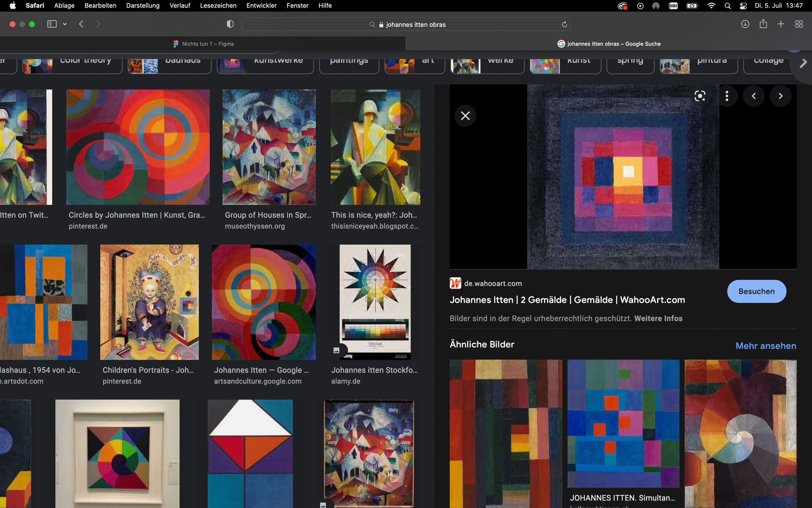Open the Bearbeiten menu
This screenshot has height=508, width=812.
(x=100, y=6)
